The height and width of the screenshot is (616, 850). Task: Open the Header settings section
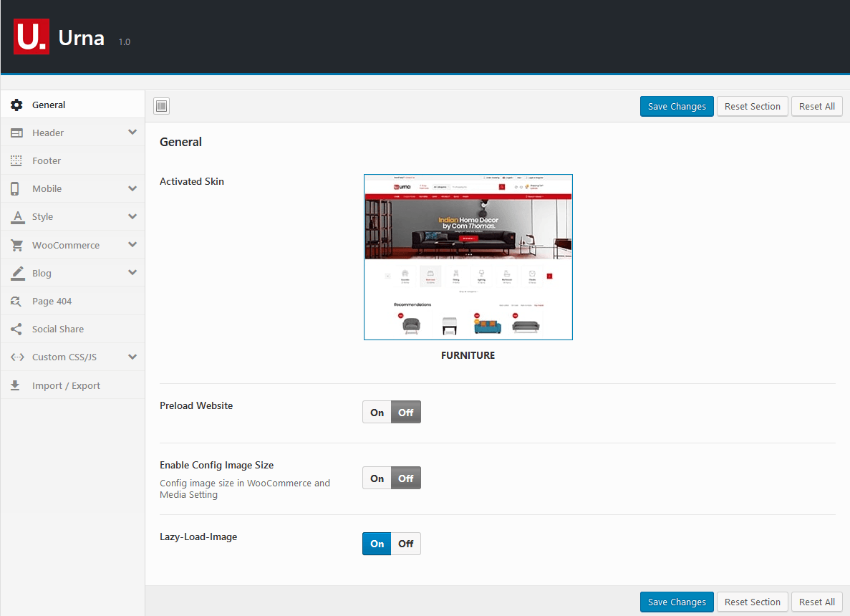(x=72, y=133)
